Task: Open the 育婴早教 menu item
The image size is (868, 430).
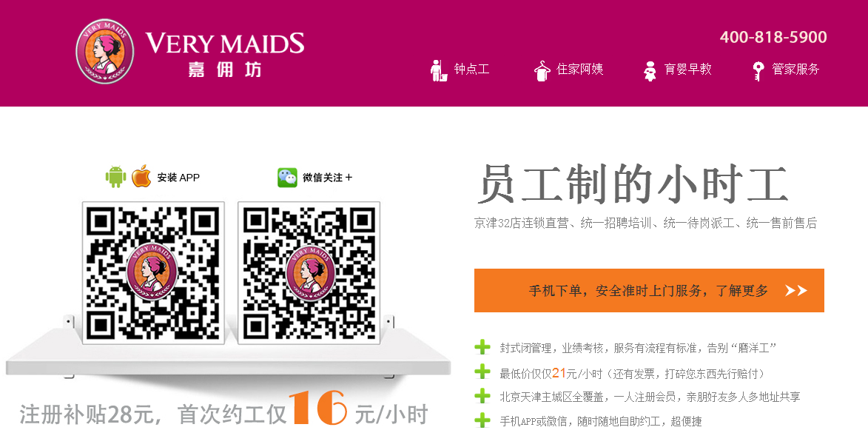Action: pos(687,69)
